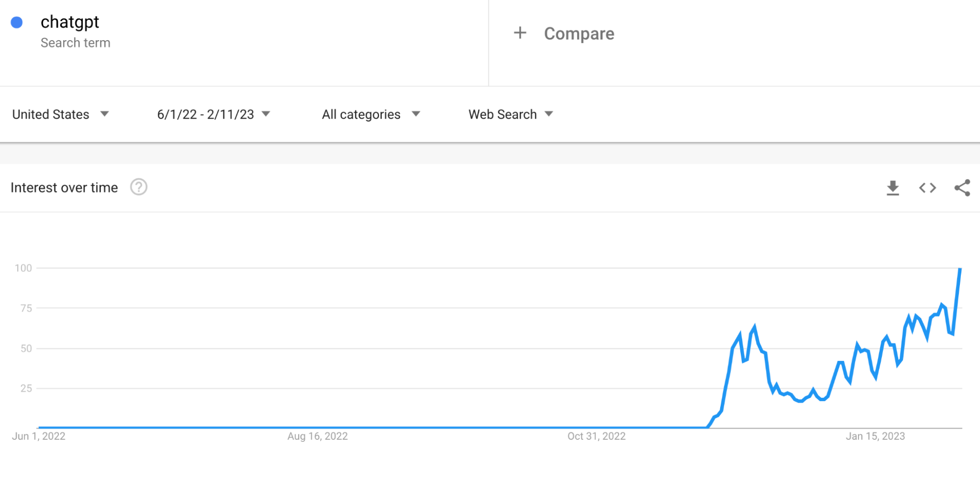Add a Compare search term
980x480 pixels.
[x=579, y=33]
